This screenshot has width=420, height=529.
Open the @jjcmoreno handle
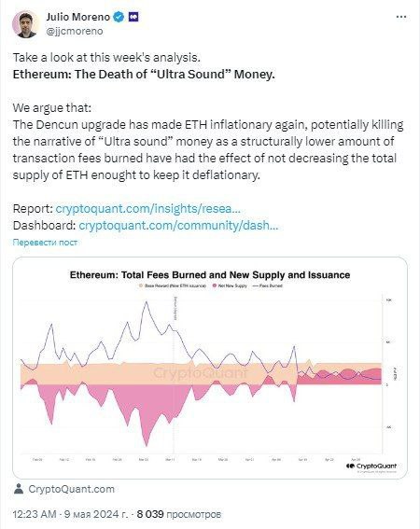click(75, 31)
